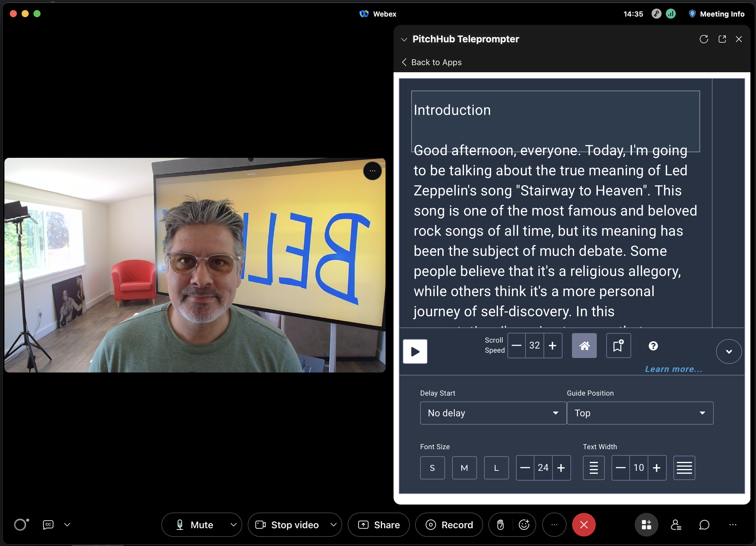
Task: Expand the bottom settings chevron
Action: pyautogui.click(x=728, y=351)
